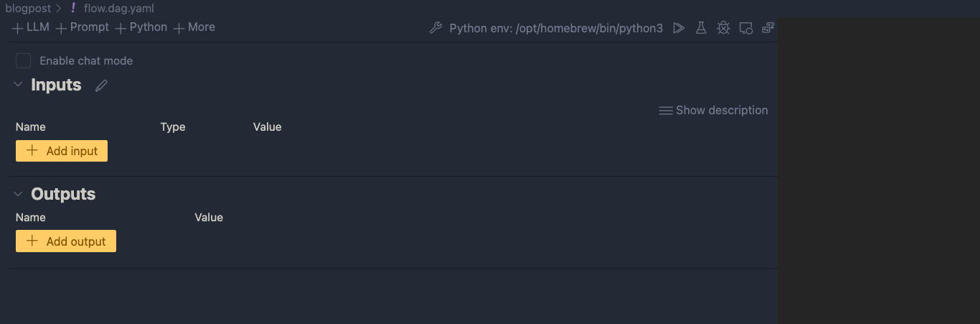Click the flow.dag.yaml breadcrumb
Viewport: 980px width, 324px height.
118,9
